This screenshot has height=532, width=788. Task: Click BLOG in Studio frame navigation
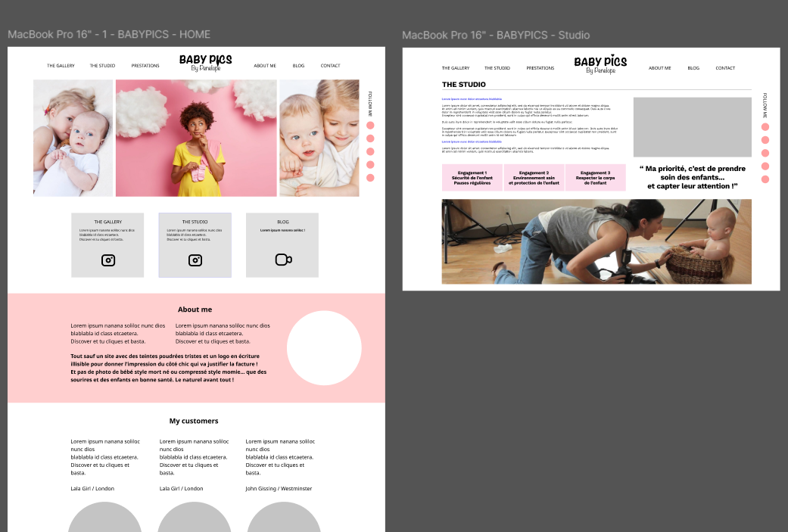(693, 68)
